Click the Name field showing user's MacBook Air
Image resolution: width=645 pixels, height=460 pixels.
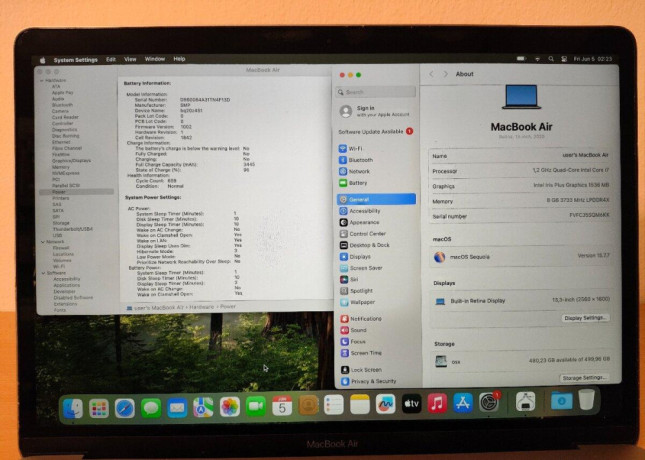[520, 156]
